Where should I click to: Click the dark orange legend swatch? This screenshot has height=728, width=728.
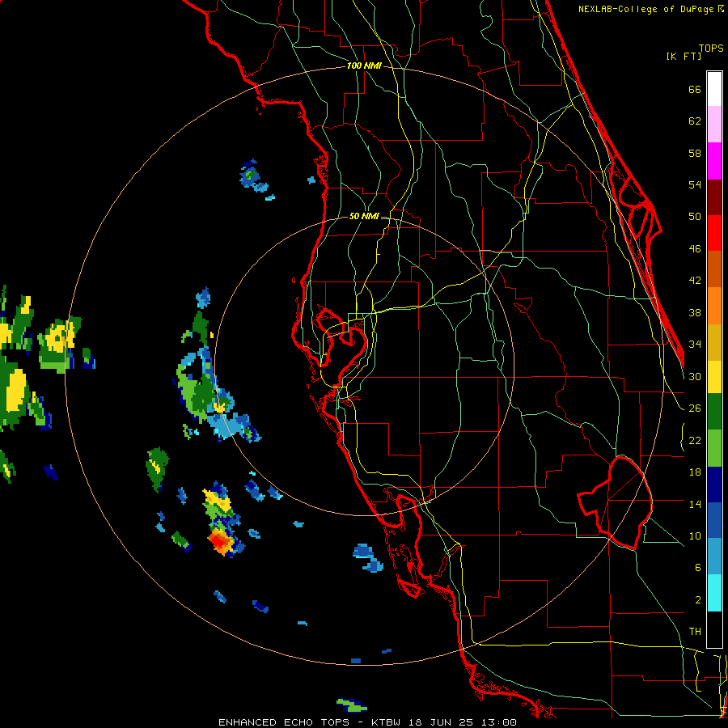click(714, 269)
